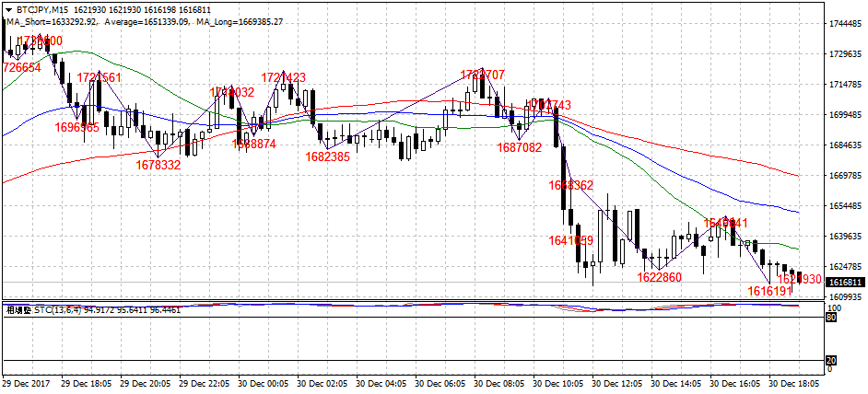
Task: Select the 1687082 low price label
Action: click(520, 147)
